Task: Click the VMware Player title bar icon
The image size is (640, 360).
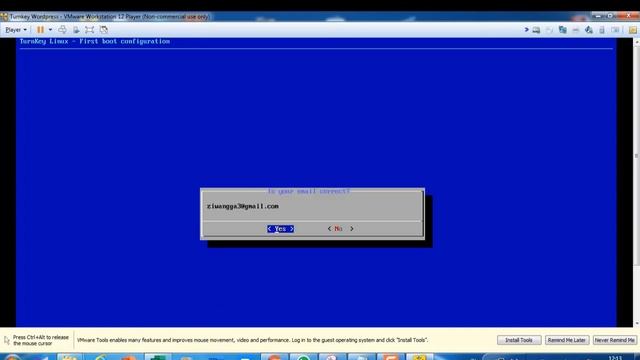Action: [x=4, y=17]
